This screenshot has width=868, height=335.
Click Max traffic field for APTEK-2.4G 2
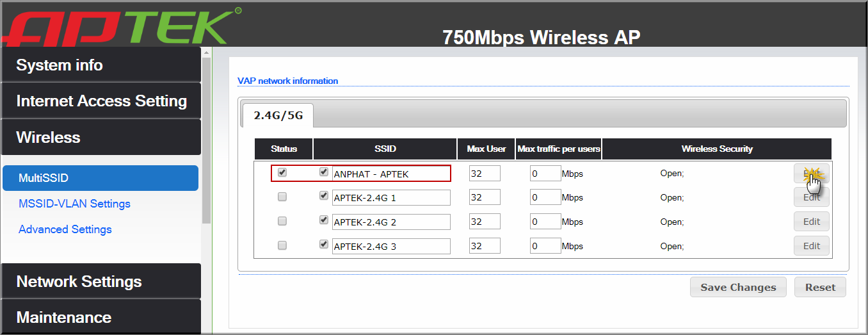coord(545,222)
